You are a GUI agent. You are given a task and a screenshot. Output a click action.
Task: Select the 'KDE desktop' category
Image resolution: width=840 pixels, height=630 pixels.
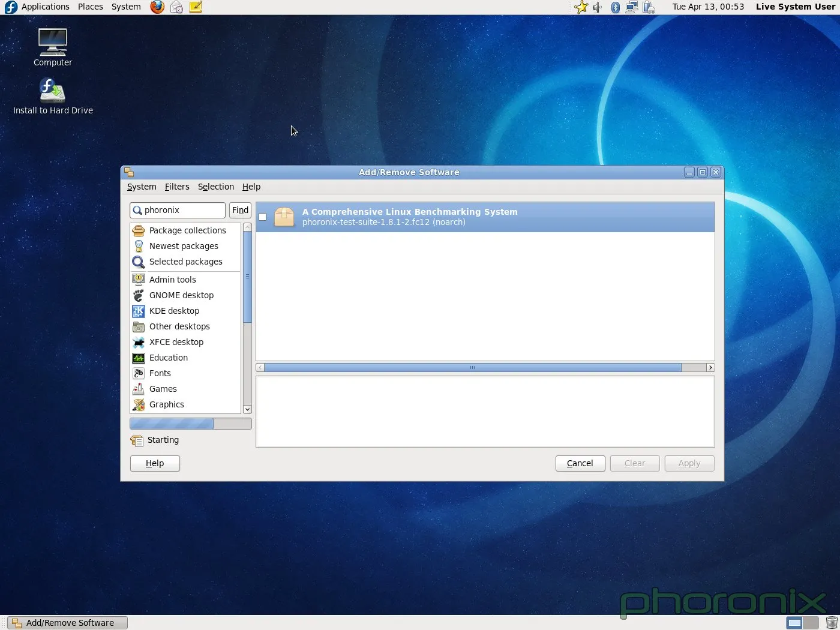coord(185,311)
